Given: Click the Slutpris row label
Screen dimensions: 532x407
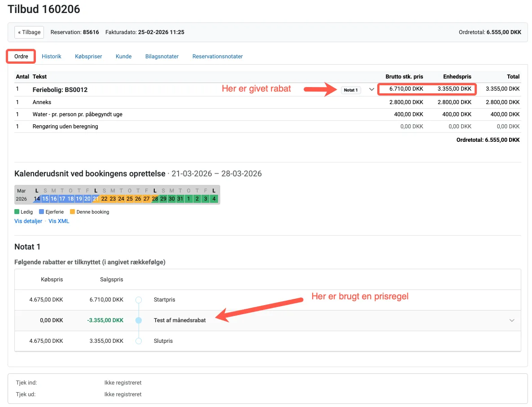Looking at the screenshot, I should tap(163, 341).
